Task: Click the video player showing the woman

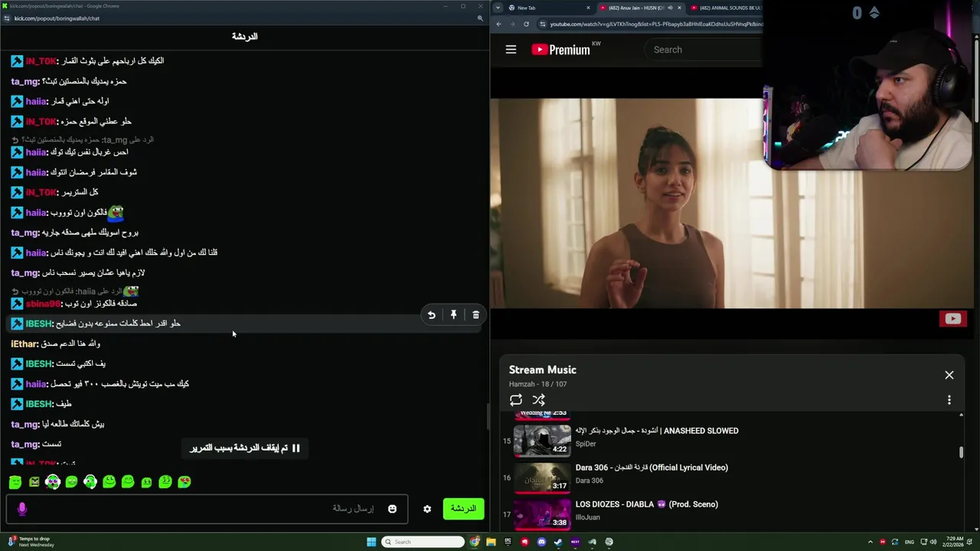Action: coord(628,203)
